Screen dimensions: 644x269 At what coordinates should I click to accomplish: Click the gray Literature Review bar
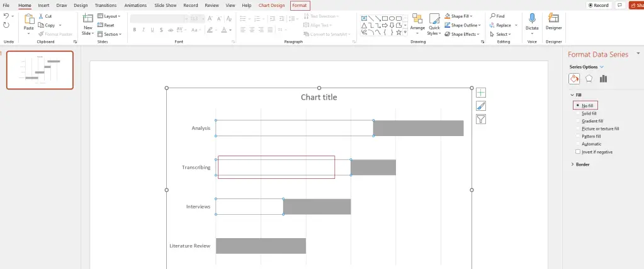(x=261, y=246)
